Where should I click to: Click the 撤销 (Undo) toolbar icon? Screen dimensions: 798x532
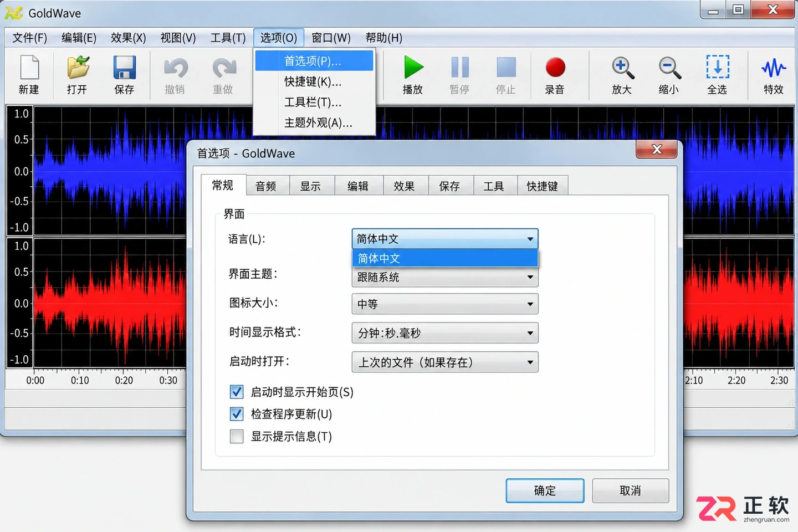click(x=176, y=68)
